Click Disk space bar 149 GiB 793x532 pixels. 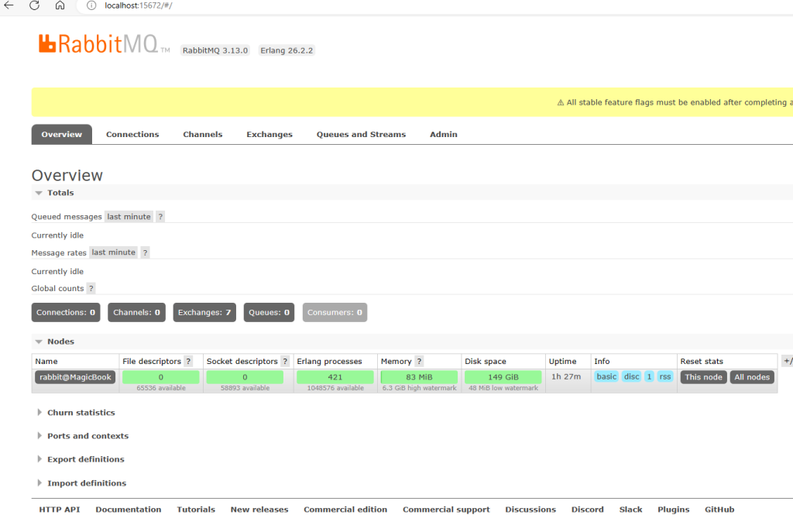503,377
